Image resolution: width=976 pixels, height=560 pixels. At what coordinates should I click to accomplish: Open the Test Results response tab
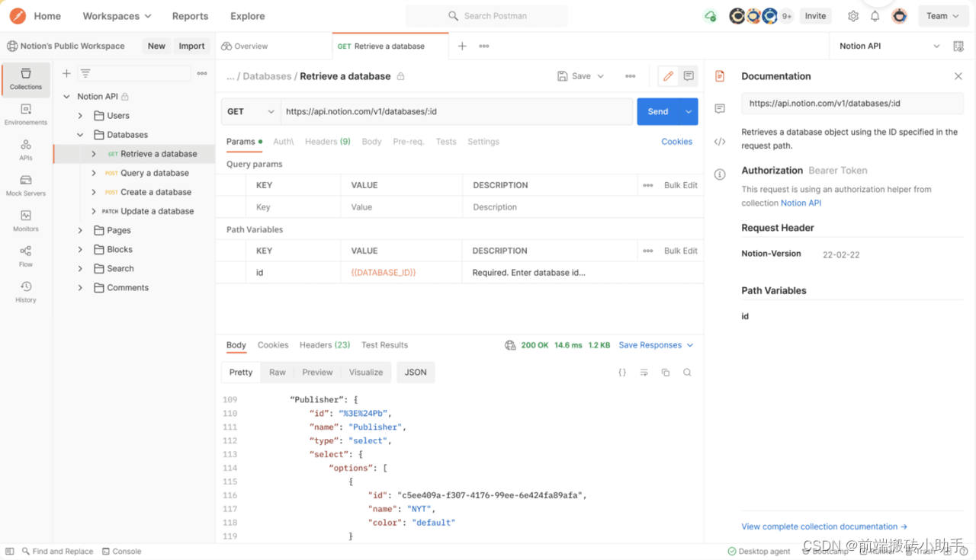384,345
